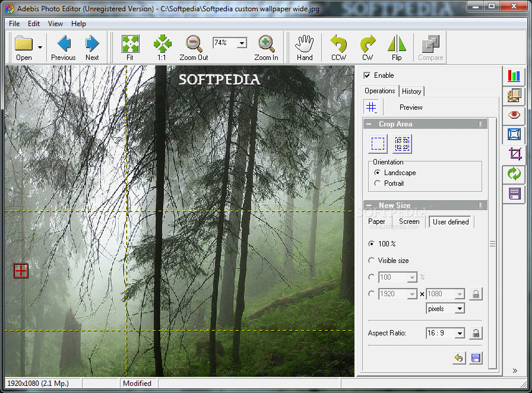Collapse the New Size section
This screenshot has width=532, height=393.
pos(369,205)
